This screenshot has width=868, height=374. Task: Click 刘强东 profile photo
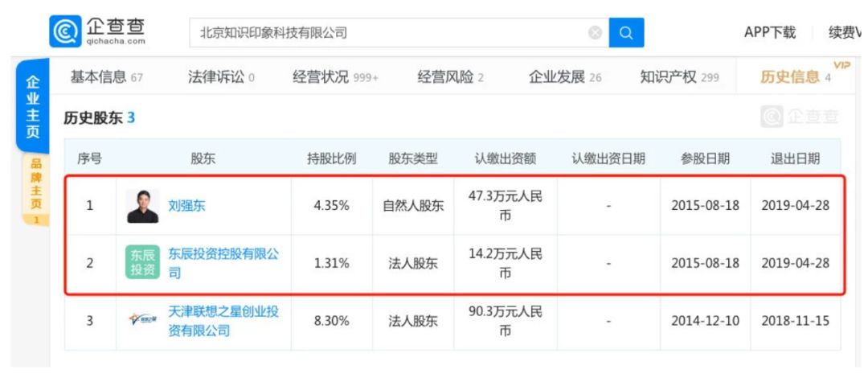[142, 206]
